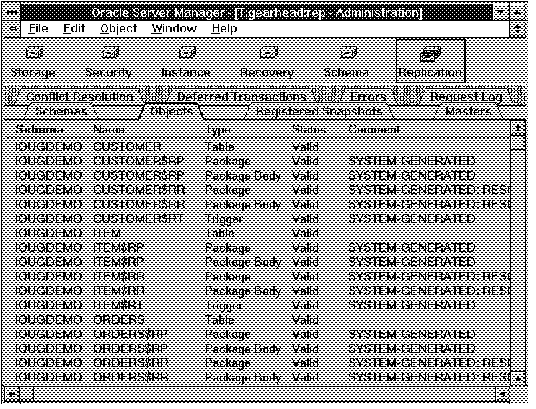This screenshot has height=409, width=536.
Task: Click the horizontal scrollbar left arrow
Action: (13, 395)
